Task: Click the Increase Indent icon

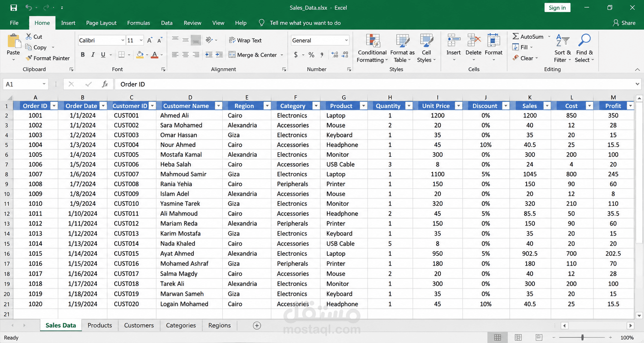Action: (x=219, y=55)
